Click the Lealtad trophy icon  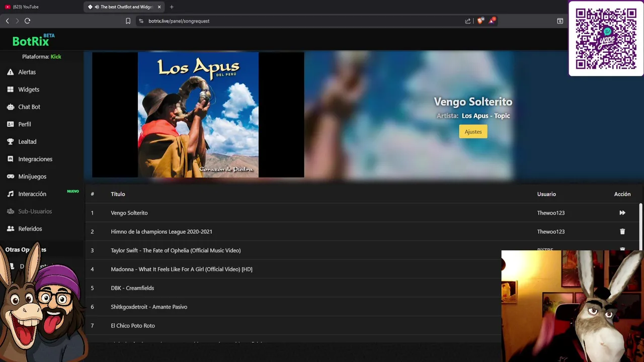tap(10, 142)
